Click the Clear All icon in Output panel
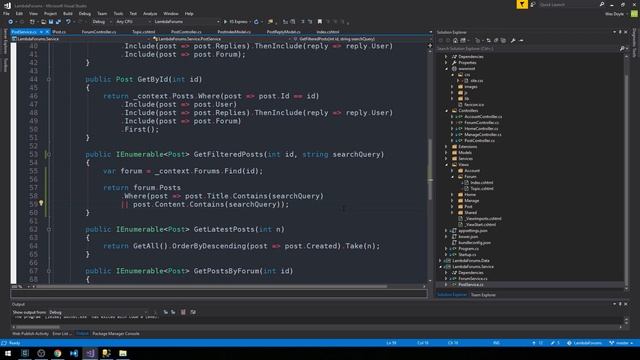This screenshot has width=640, height=360. pos(183,312)
